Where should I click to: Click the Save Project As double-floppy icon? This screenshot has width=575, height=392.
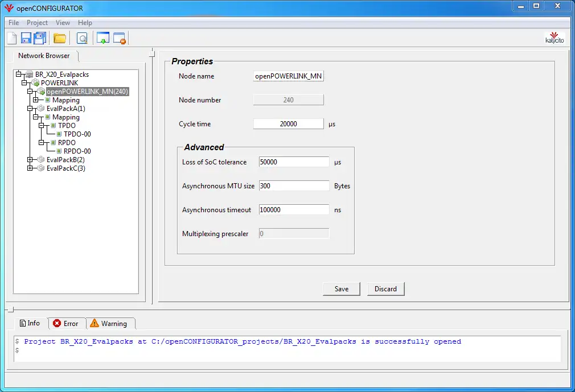click(40, 38)
